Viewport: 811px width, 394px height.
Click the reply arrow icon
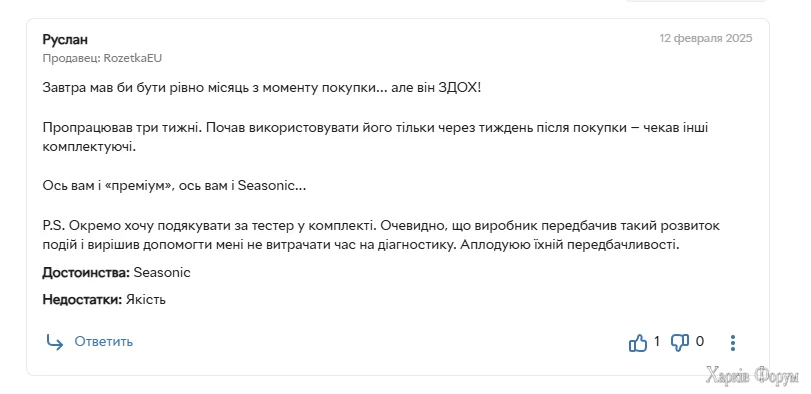[x=54, y=342]
